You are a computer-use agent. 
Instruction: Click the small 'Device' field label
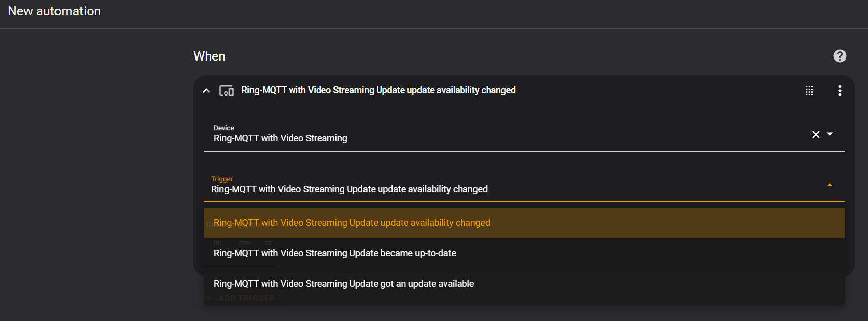pos(224,128)
